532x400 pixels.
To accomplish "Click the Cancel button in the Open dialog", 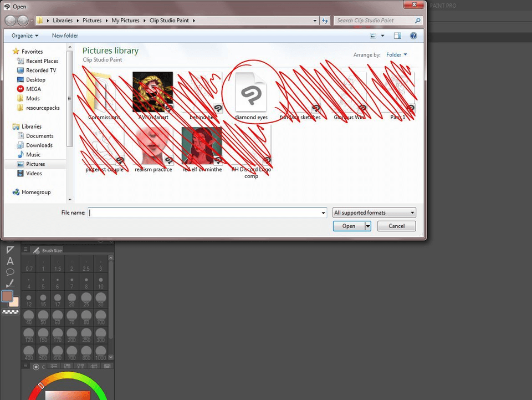I will tap(396, 226).
